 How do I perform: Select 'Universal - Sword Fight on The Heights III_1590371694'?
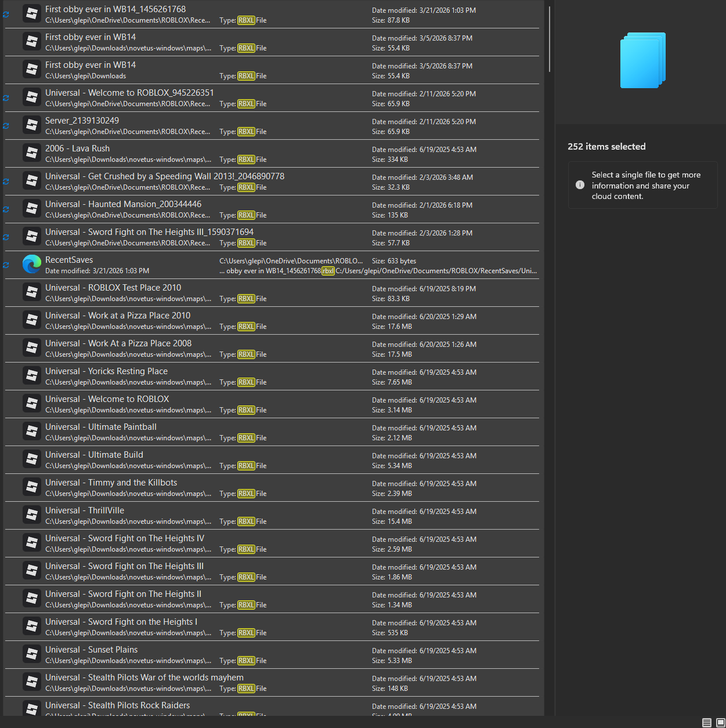pyautogui.click(x=149, y=232)
